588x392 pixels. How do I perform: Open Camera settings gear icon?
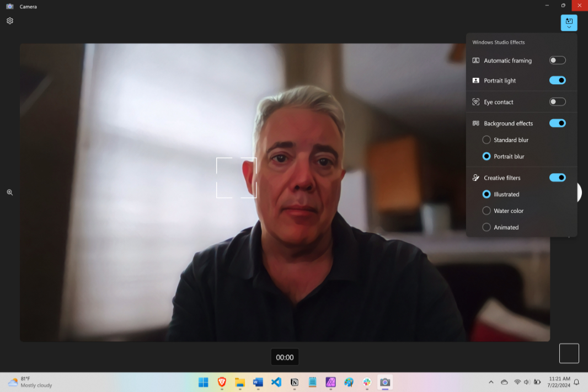coord(10,21)
